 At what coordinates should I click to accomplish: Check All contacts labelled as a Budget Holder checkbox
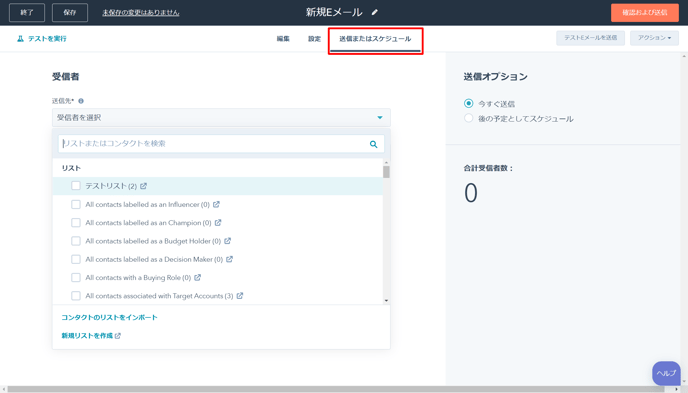76,241
